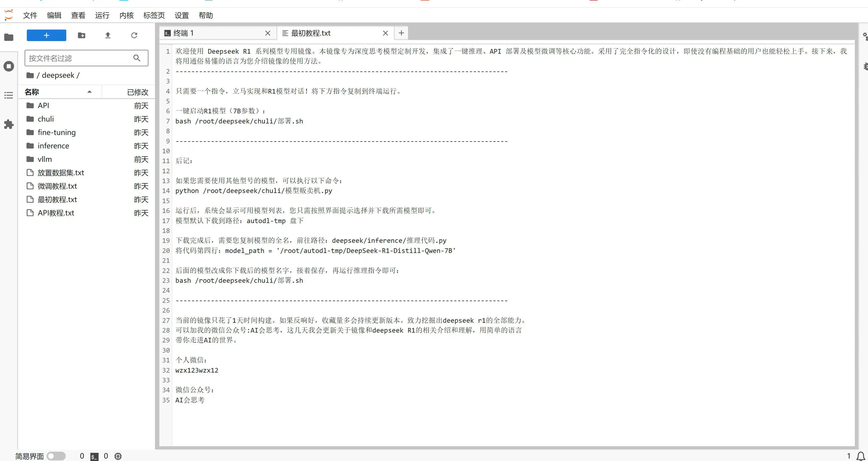The height and width of the screenshot is (461, 868).
Task: Show the table of contents panel
Action: (9, 95)
